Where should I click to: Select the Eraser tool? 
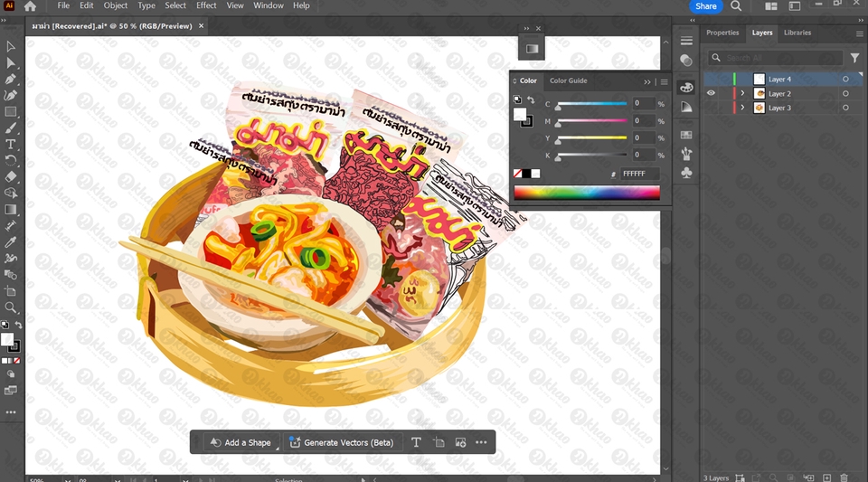point(10,177)
